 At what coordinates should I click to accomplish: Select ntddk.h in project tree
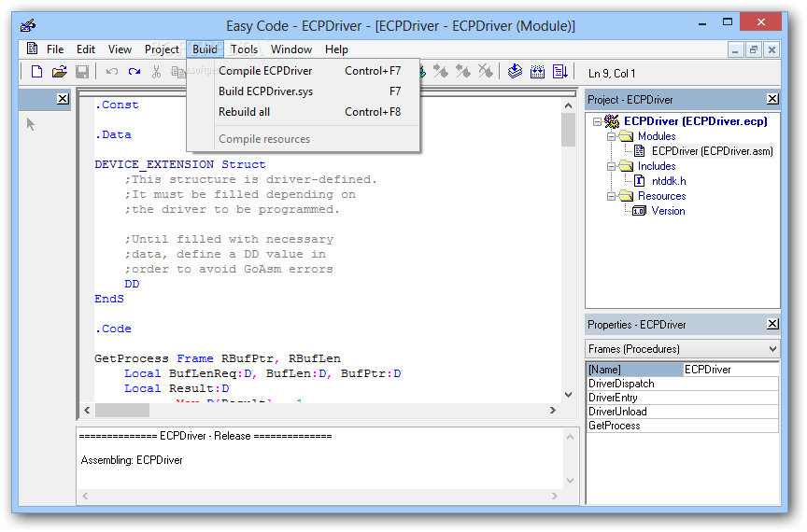[669, 181]
